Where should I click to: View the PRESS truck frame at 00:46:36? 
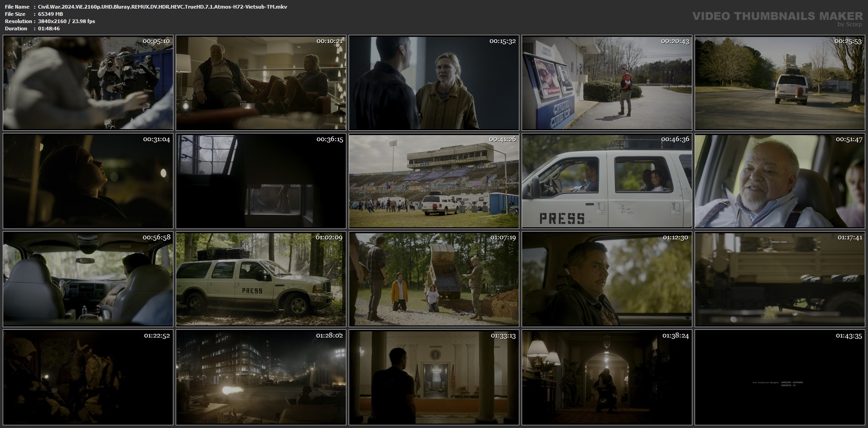607,181
